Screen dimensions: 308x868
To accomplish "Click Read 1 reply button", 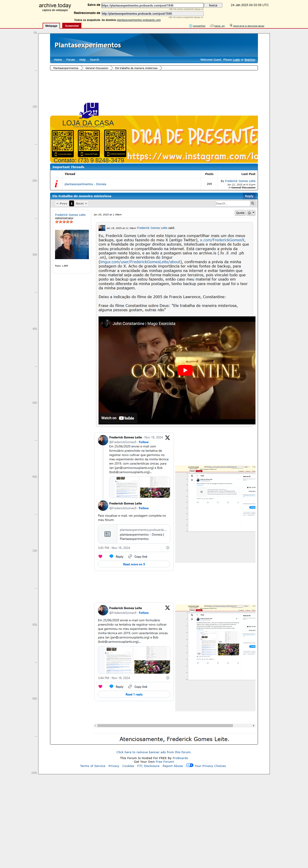I will [x=134, y=694].
